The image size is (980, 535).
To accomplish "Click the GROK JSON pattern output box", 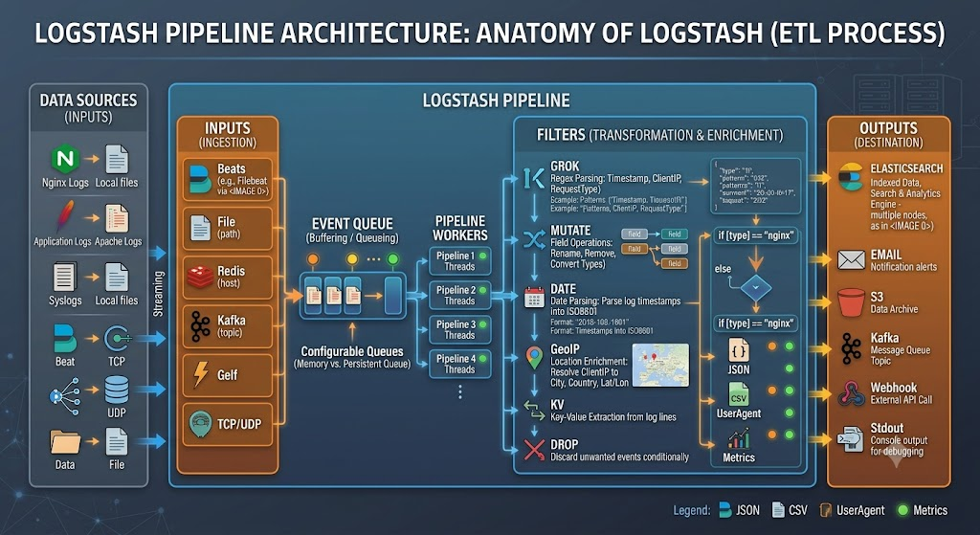I will pos(756,186).
